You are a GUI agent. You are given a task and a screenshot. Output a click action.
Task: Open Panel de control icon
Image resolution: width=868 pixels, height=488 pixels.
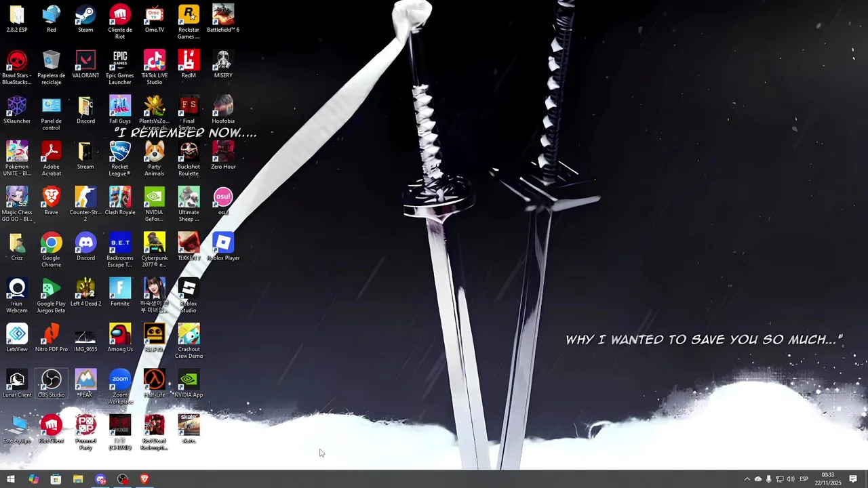click(x=52, y=113)
